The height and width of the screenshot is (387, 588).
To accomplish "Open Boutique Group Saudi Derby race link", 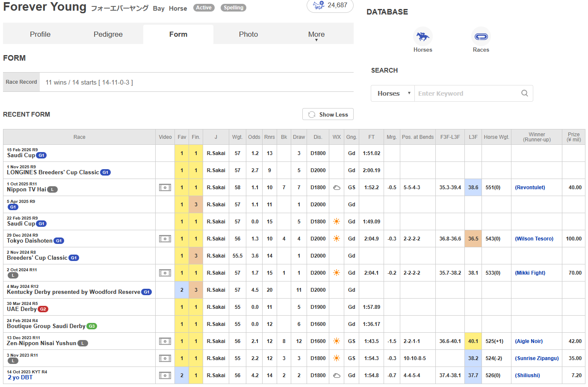I will (x=46, y=326).
